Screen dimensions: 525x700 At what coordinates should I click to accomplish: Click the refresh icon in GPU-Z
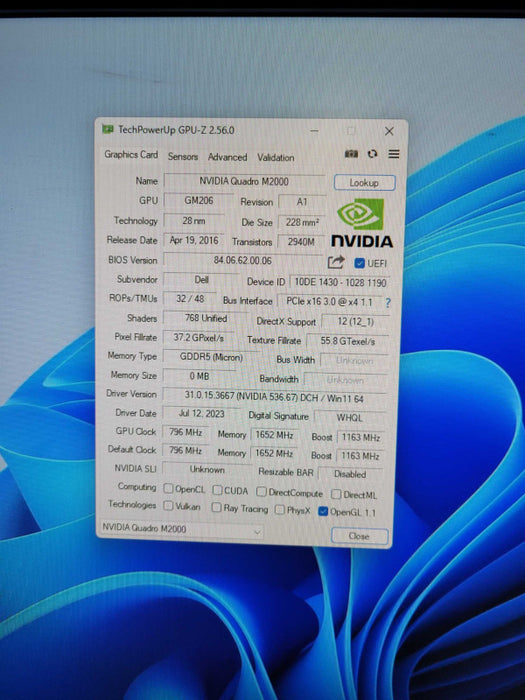tap(372, 154)
